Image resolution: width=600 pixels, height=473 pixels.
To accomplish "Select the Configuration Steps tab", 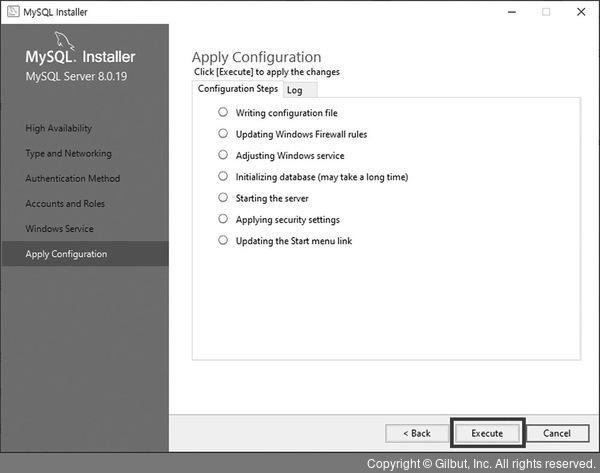I will (238, 89).
